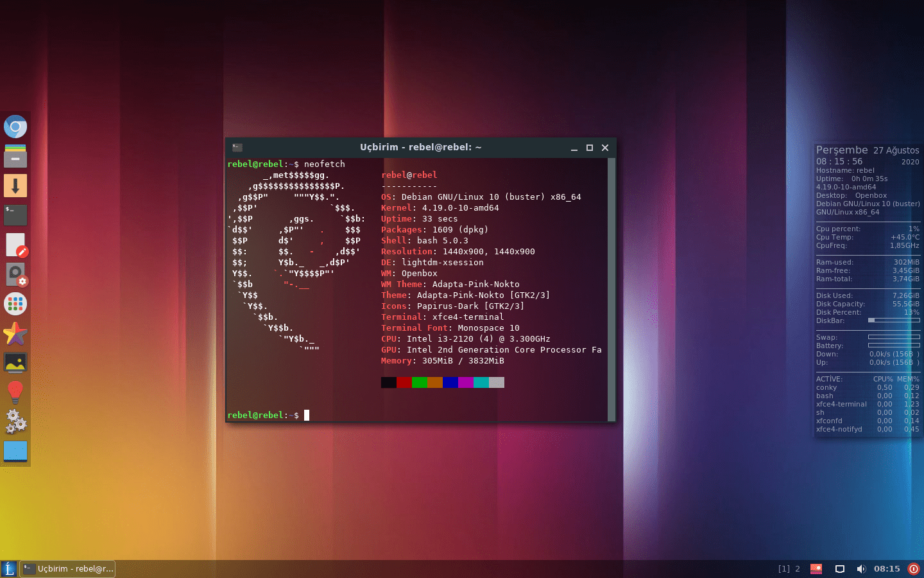Click the blue color block in neofetch output
The width and height of the screenshot is (924, 578).
450,383
